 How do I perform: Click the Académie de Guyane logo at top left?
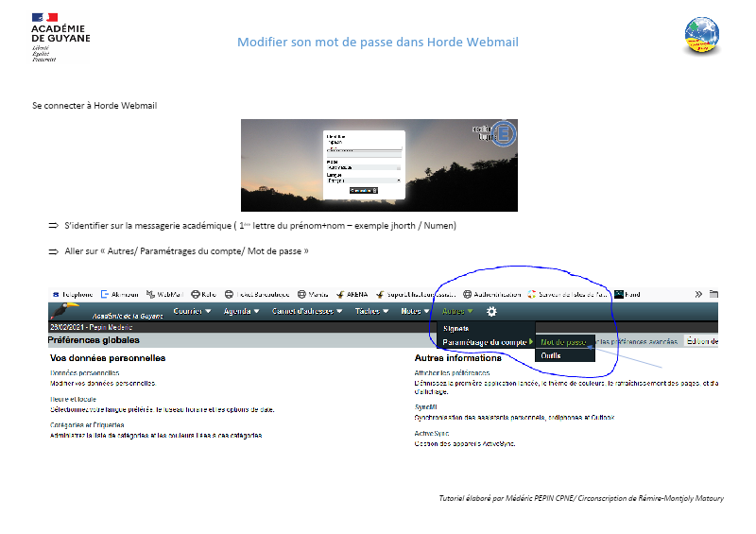pos(60,36)
